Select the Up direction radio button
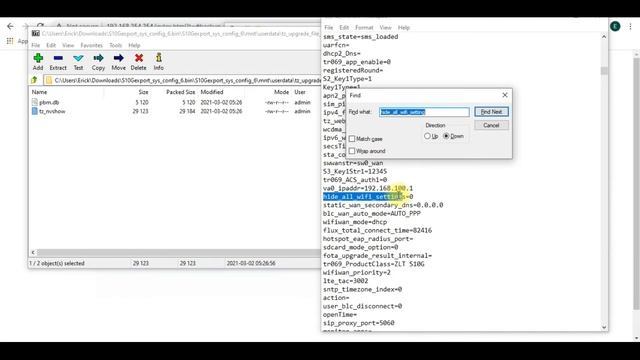The height and width of the screenshot is (360, 640). (427, 136)
